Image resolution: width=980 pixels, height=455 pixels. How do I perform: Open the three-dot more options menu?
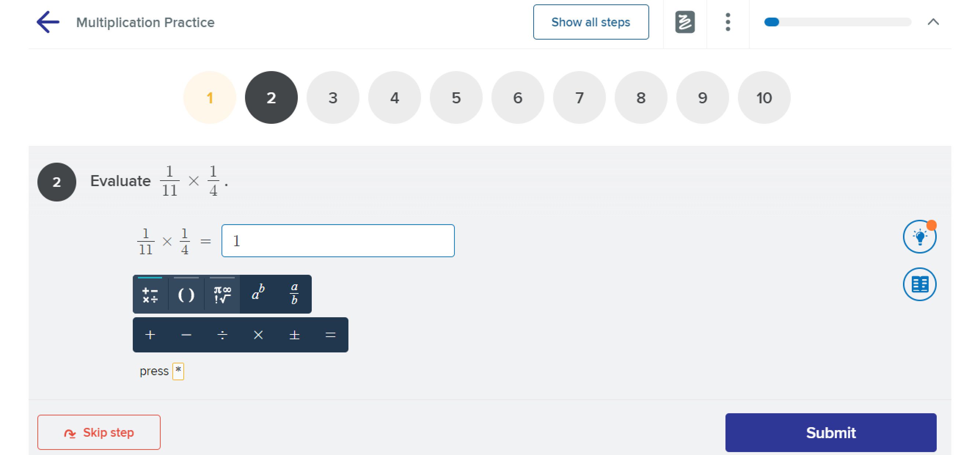tap(727, 22)
